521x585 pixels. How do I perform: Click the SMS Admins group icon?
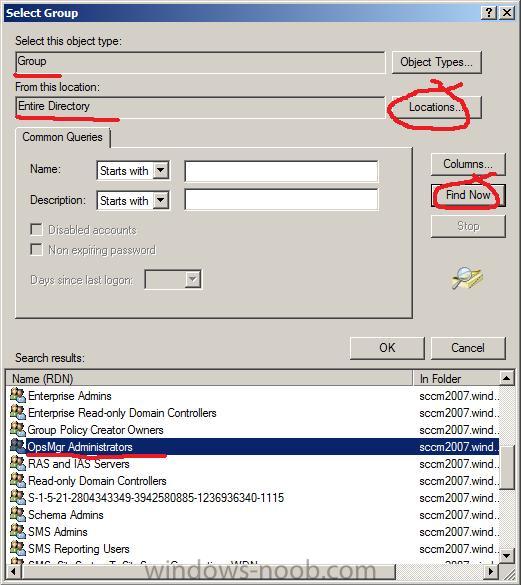coord(18,531)
